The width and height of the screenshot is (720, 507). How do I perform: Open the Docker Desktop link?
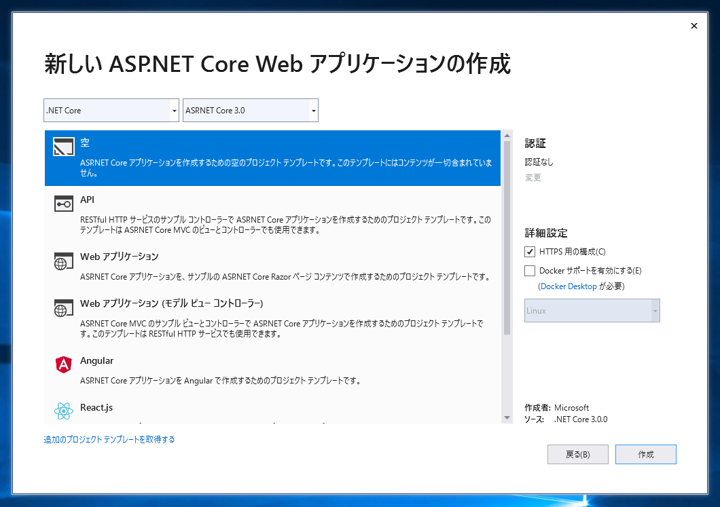click(568, 286)
